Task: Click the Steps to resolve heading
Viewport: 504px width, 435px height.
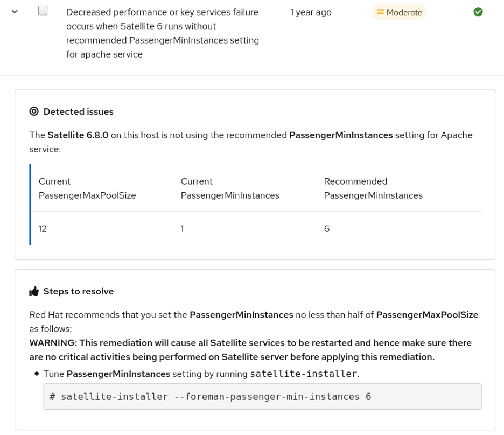Action: [x=78, y=291]
